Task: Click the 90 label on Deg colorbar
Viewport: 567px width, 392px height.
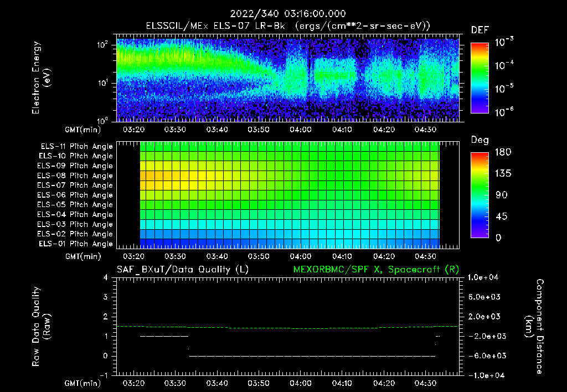Action: click(502, 195)
